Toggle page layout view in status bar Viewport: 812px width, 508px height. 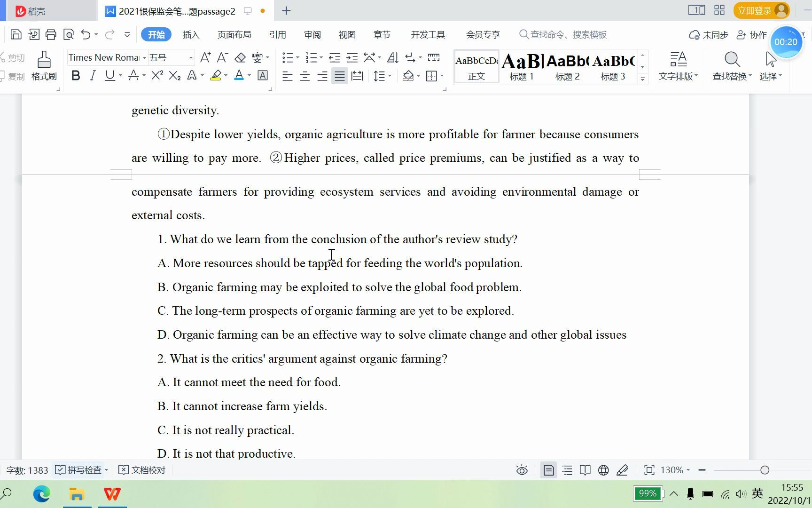[x=548, y=470]
